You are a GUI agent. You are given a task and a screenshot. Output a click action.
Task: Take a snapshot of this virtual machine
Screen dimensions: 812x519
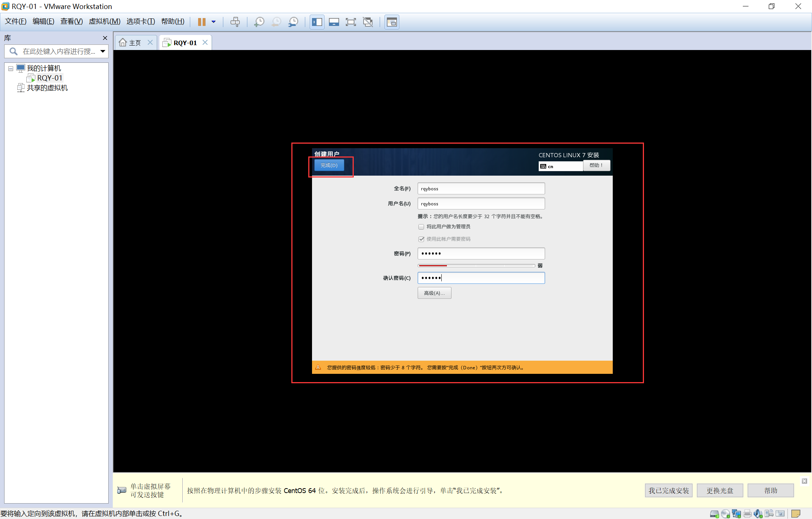pyautogui.click(x=259, y=22)
